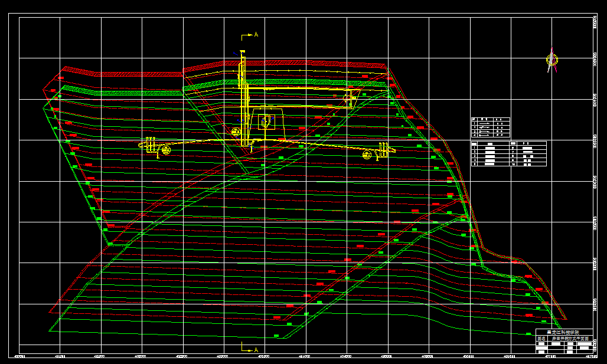607x364 pixels.
Task: Click the header row of lower legend table
Action: pyautogui.click(x=508, y=143)
